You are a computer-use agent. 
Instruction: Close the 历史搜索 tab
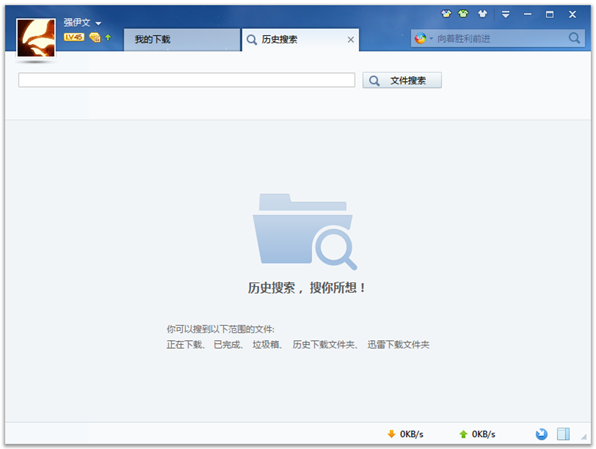point(350,40)
